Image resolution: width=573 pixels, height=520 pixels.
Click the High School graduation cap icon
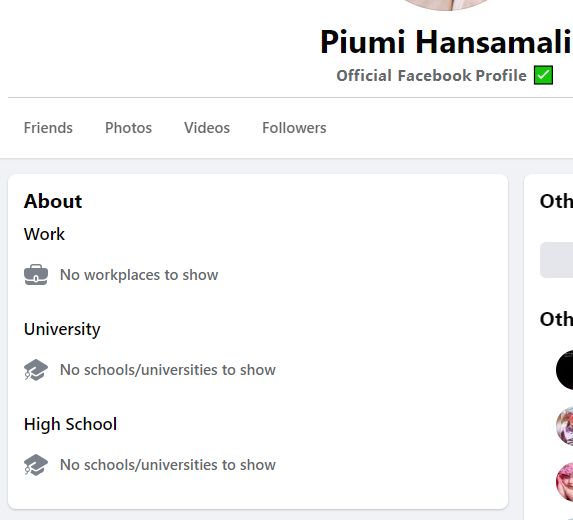click(36, 464)
